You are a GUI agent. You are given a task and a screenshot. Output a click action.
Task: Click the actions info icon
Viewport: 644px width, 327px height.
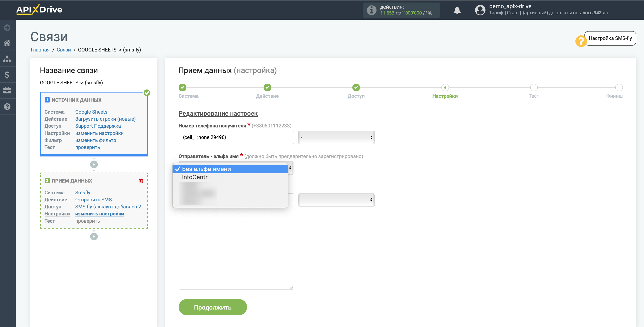point(372,10)
